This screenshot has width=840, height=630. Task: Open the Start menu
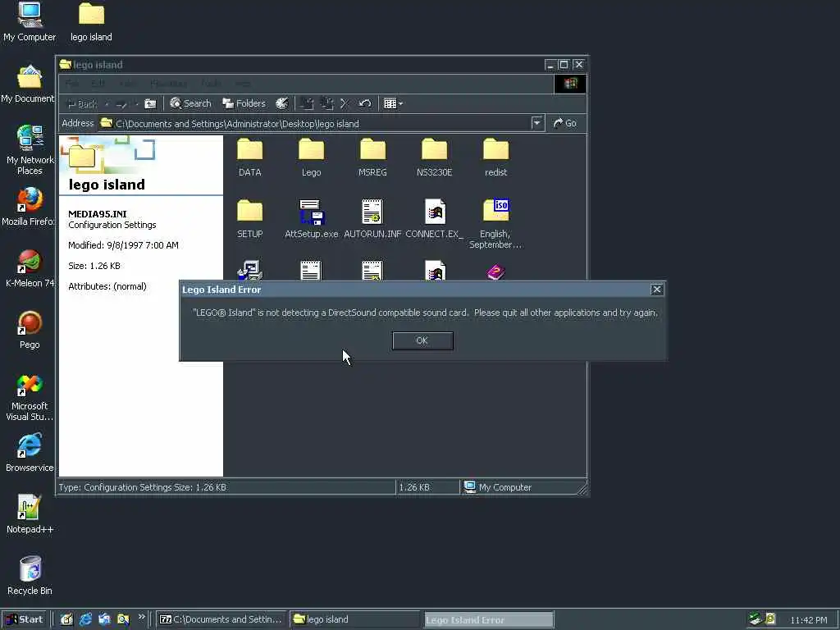(25, 619)
